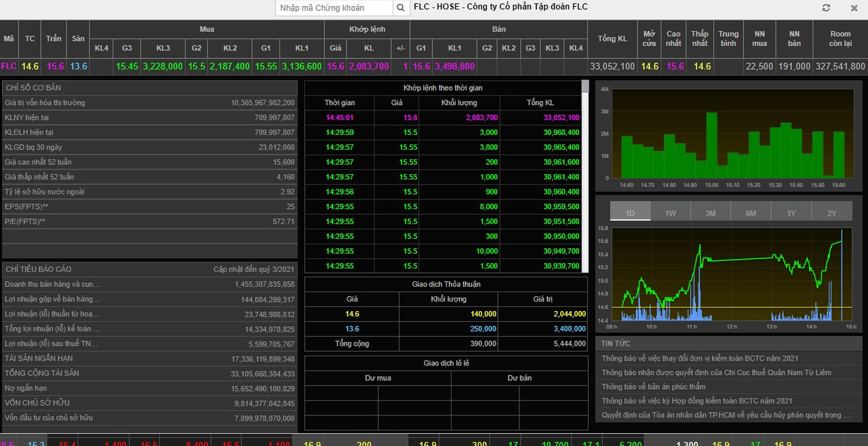The image size is (868, 446).
Task: Click the Giá cao nhất 52 tuần value 15,600
Action: coord(284,162)
